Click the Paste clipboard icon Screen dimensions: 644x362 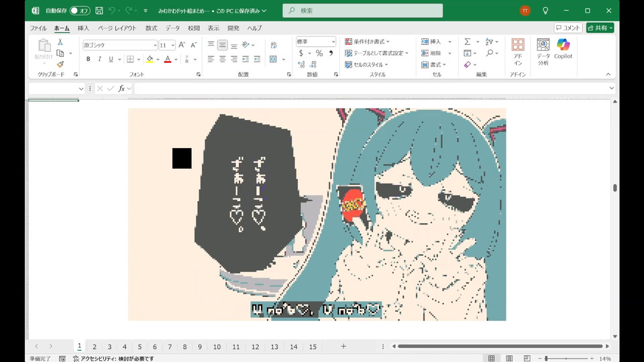tap(44, 46)
